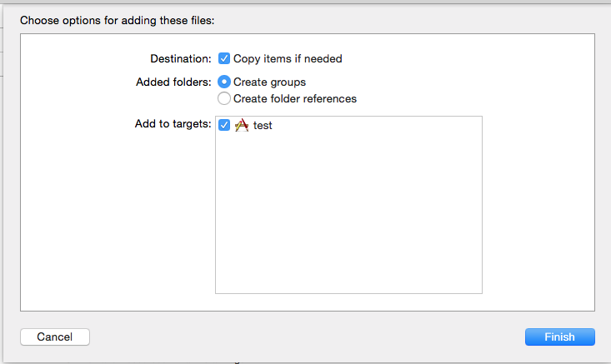Click dialog background between Cancel and Finish
The height and width of the screenshot is (364, 611).
tap(307, 337)
